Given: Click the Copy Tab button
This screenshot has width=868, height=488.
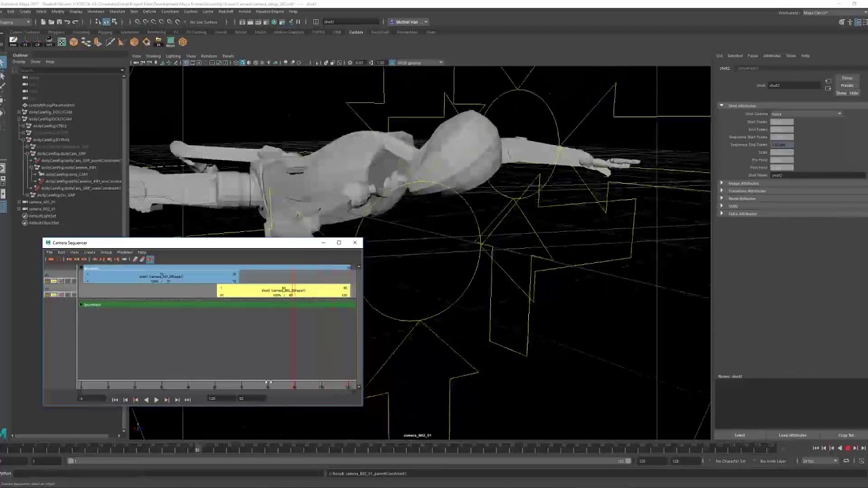Looking at the screenshot, I should click(846, 435).
